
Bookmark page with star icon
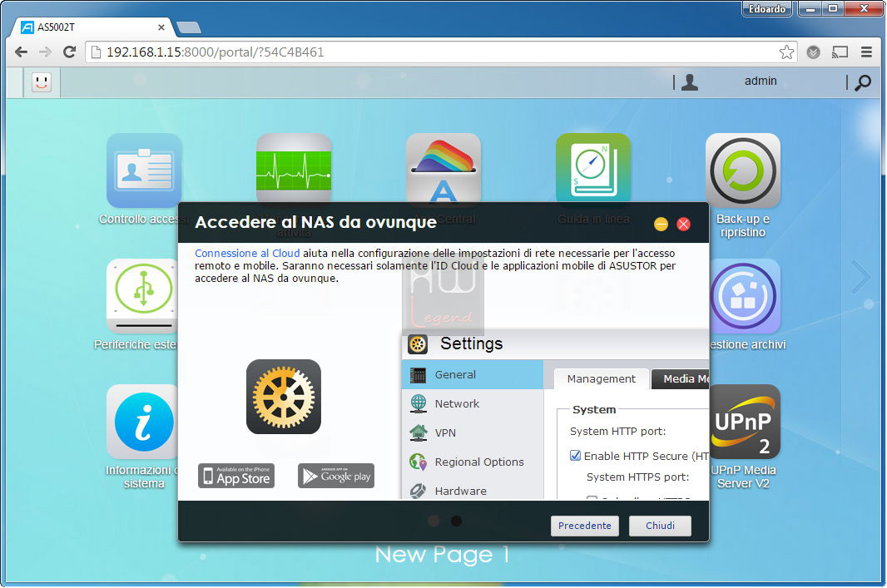[786, 52]
